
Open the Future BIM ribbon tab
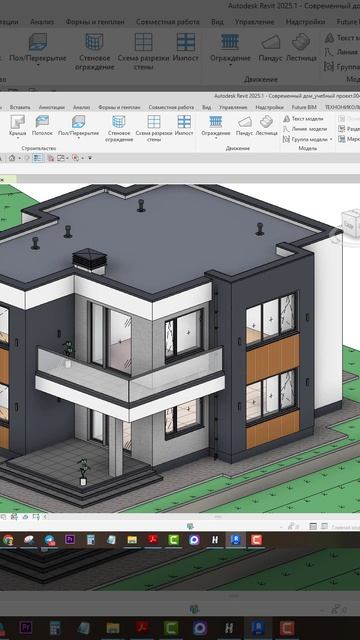tap(304, 107)
